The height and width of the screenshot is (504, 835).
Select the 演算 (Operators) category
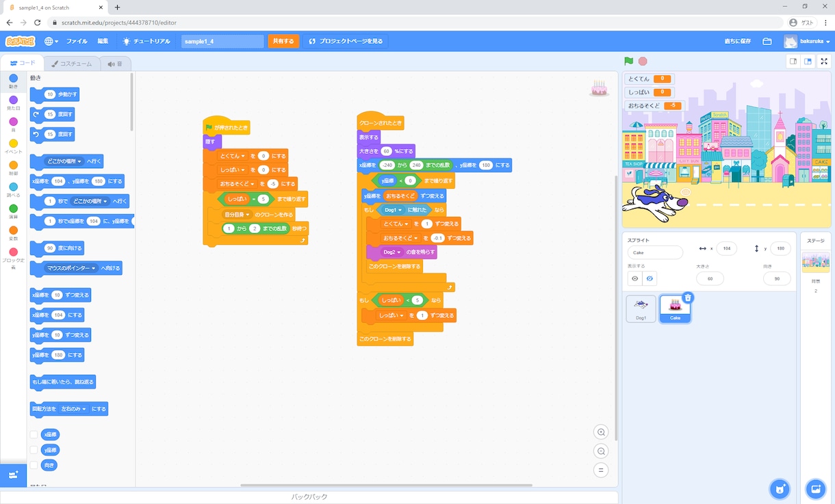(14, 211)
